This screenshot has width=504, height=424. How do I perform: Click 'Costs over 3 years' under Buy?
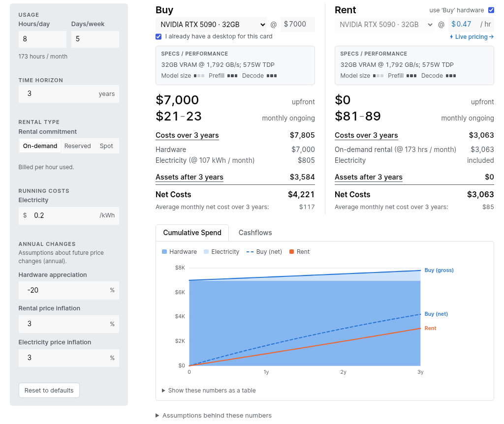(x=187, y=135)
